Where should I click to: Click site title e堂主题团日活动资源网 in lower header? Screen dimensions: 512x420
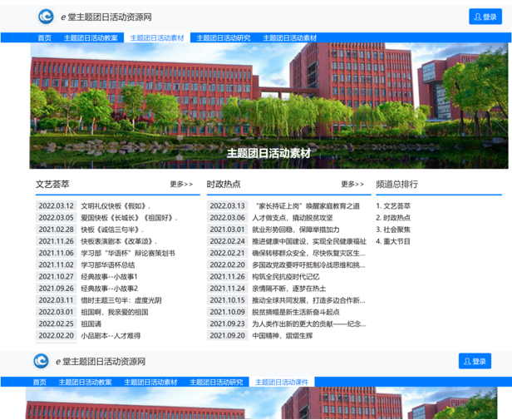pos(101,361)
